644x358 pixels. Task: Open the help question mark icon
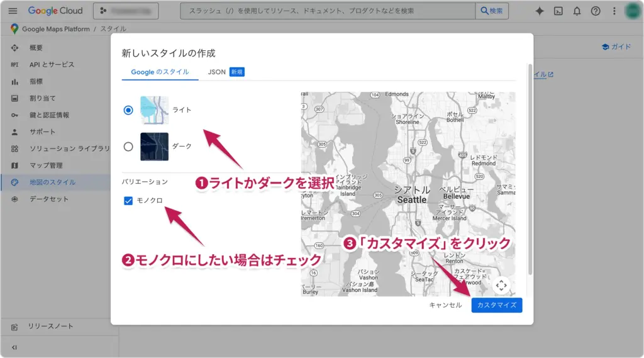[x=596, y=11]
